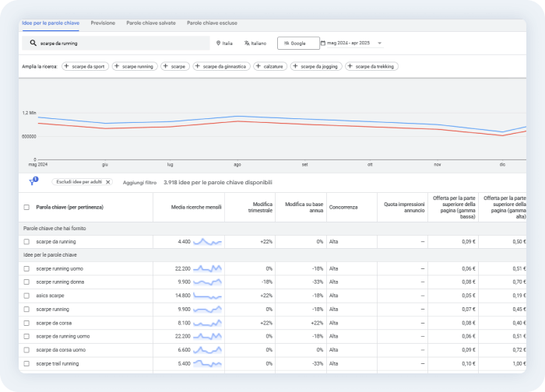Sort by 'Media ricerche mensili' column

197,208
